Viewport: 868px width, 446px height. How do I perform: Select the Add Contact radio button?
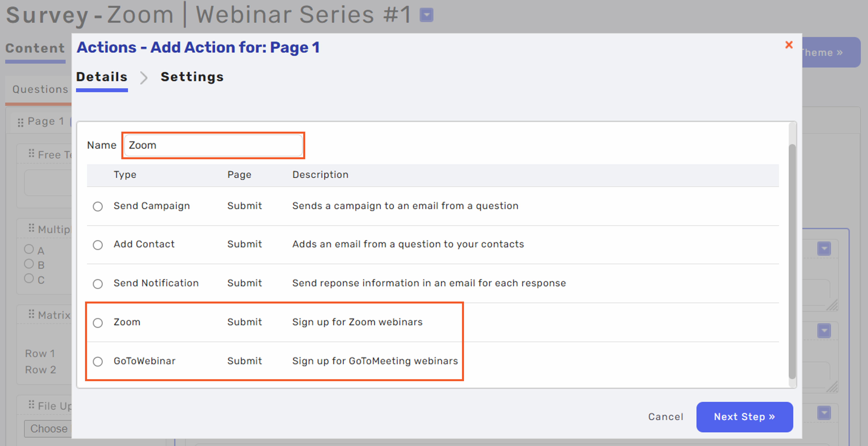pos(98,245)
